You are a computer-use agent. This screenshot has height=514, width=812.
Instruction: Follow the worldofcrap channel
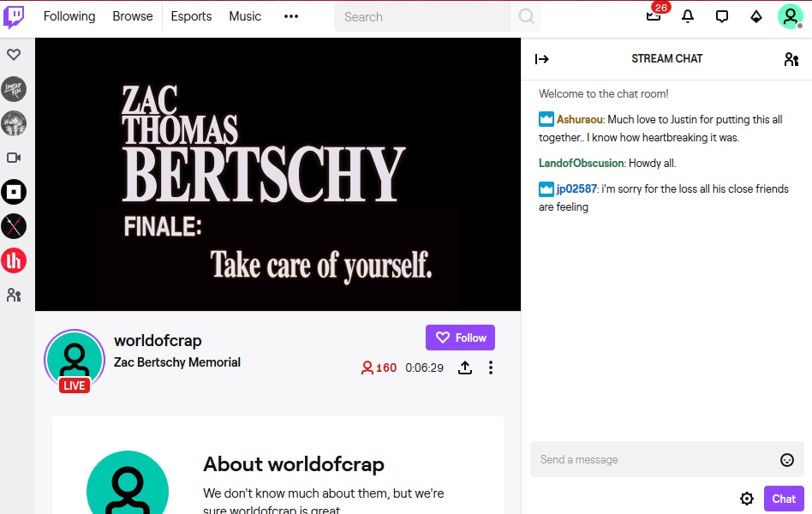(460, 338)
